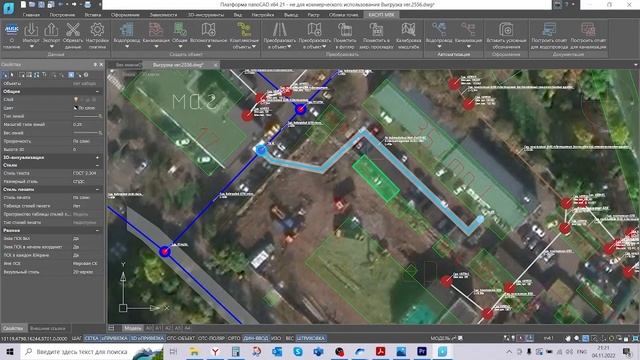Toggle ОРТО mode in status bar

(234, 338)
